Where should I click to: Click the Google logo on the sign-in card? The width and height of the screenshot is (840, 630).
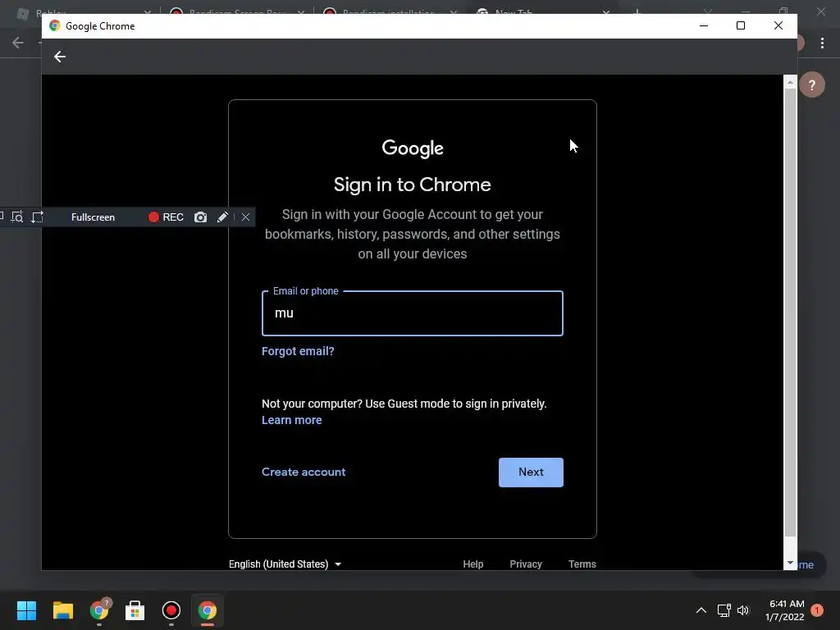pyautogui.click(x=413, y=148)
